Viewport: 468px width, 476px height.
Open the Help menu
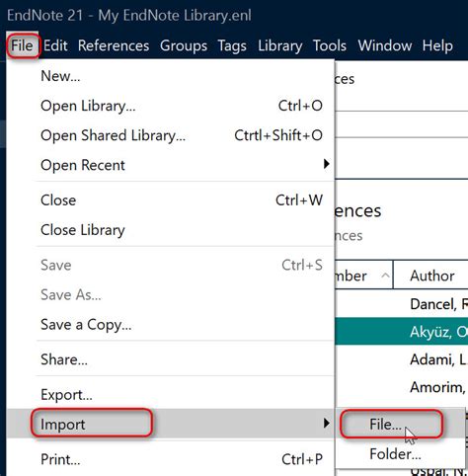pyautogui.click(x=437, y=45)
